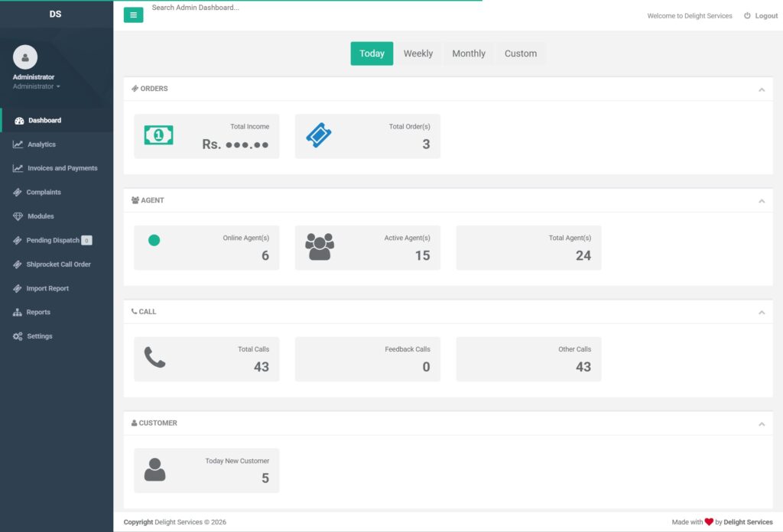Collapse the CUSTOMER panel chevron

(x=762, y=424)
